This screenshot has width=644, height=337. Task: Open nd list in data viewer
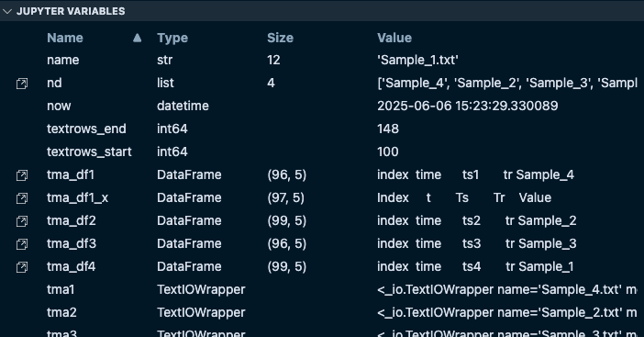click(x=22, y=84)
